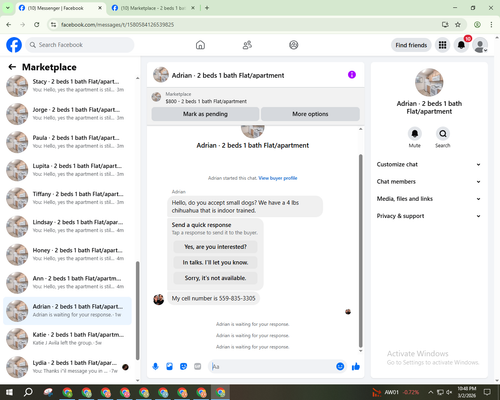
Task: Click Adrian's message with cell number
Action: (213, 298)
